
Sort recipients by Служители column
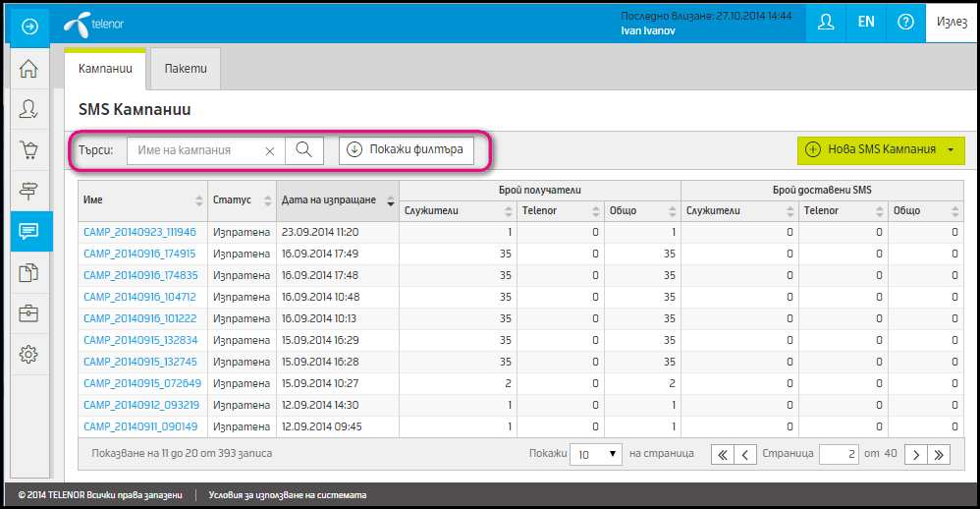click(459, 210)
